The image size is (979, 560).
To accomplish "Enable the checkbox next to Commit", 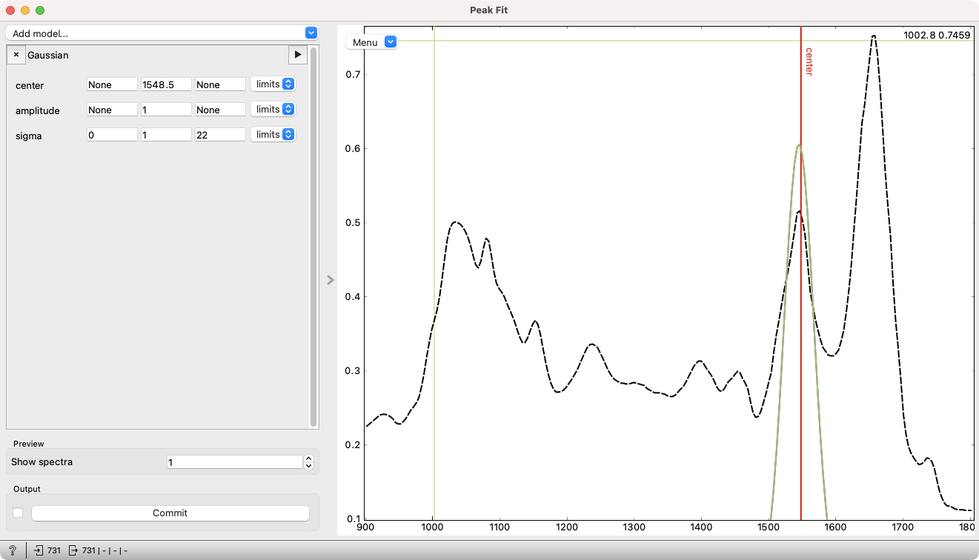I will (17, 512).
